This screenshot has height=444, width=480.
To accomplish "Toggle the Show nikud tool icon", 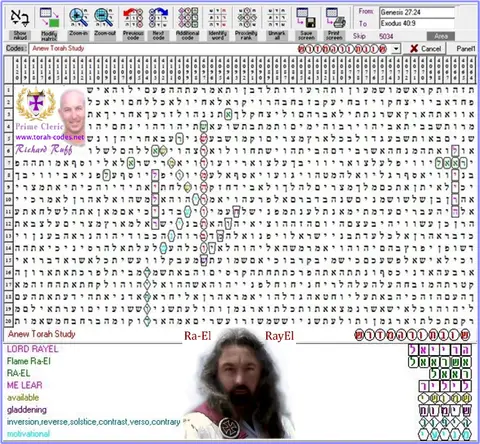I will (x=20, y=18).
